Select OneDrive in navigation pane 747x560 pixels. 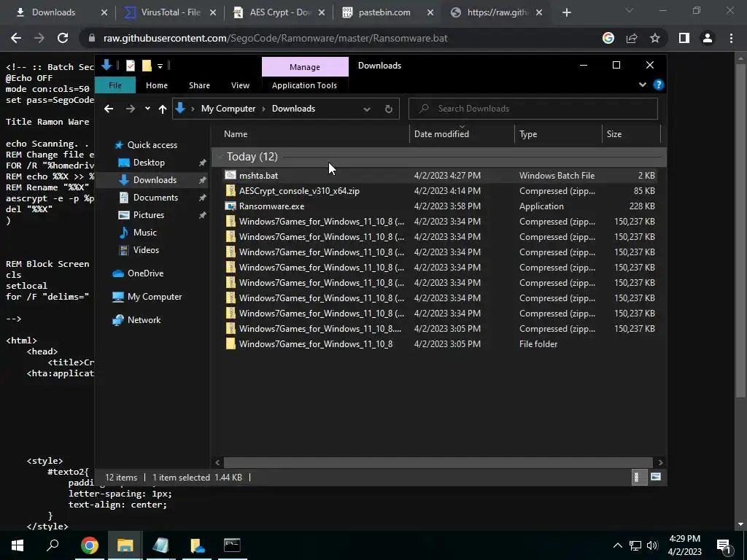tap(145, 273)
